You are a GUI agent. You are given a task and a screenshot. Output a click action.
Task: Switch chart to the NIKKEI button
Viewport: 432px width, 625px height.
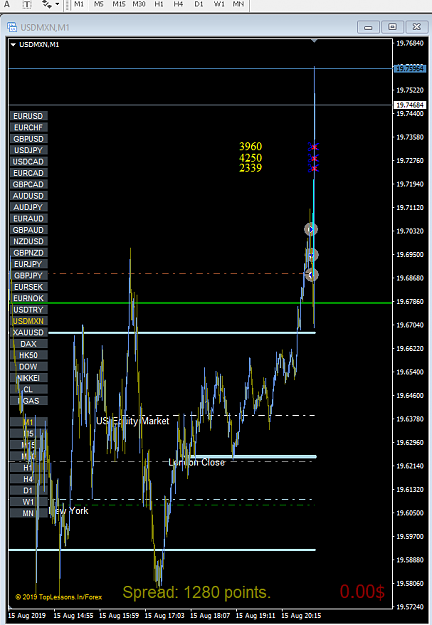pos(29,378)
